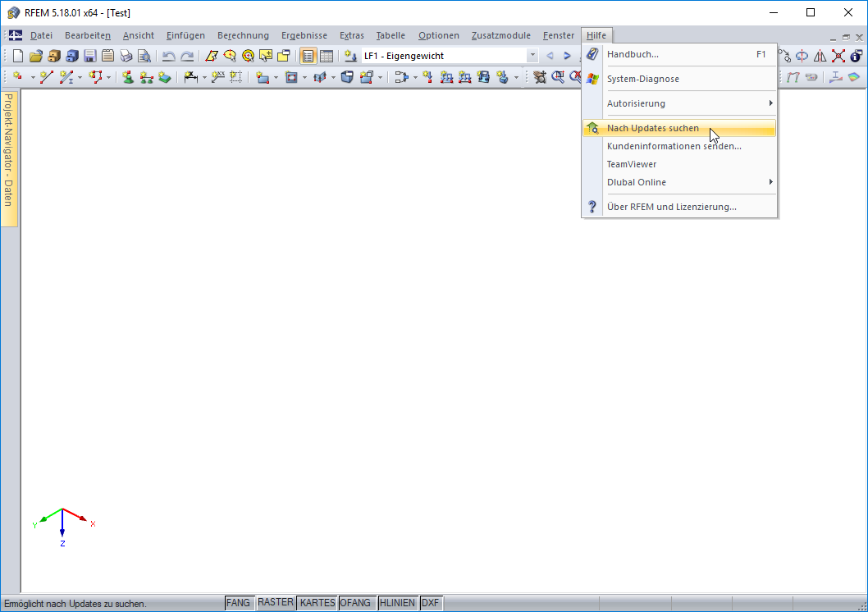
Task: Select Nach Updates suchen in Hilfe menu
Action: (x=679, y=128)
